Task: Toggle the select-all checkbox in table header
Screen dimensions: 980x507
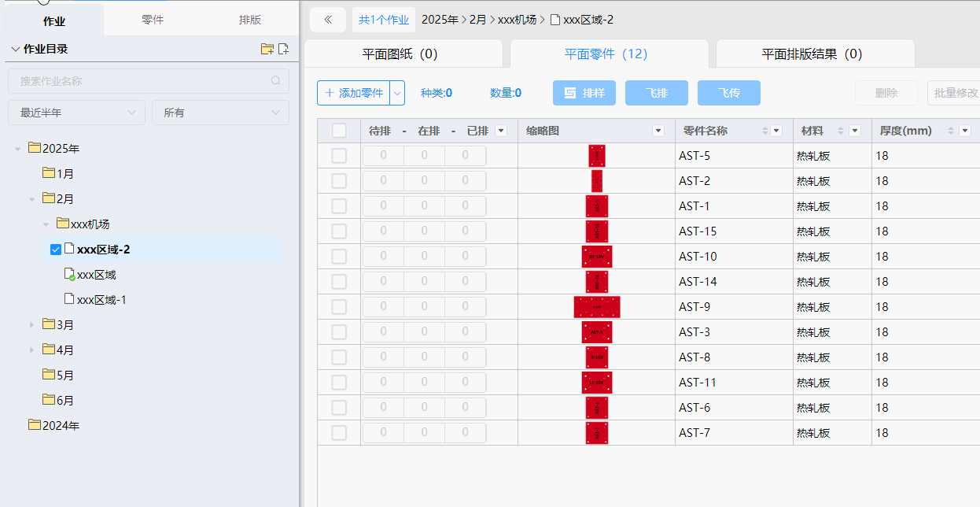Action: pos(339,131)
